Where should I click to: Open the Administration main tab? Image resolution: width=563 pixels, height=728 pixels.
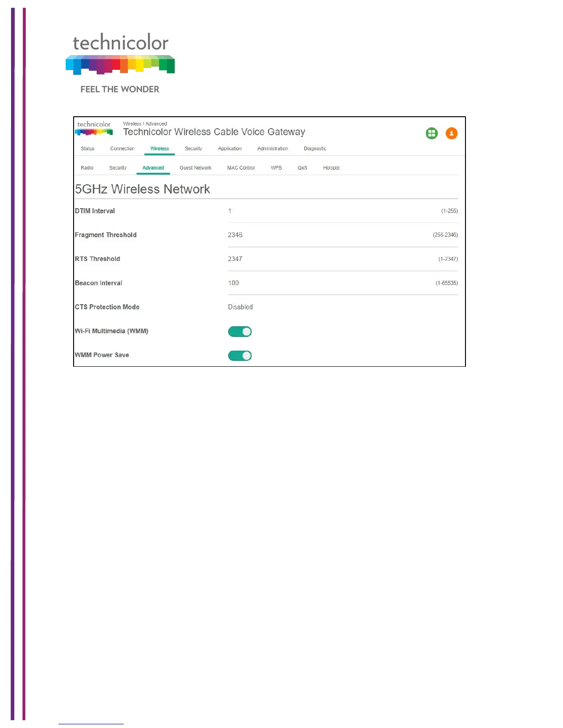(272, 148)
